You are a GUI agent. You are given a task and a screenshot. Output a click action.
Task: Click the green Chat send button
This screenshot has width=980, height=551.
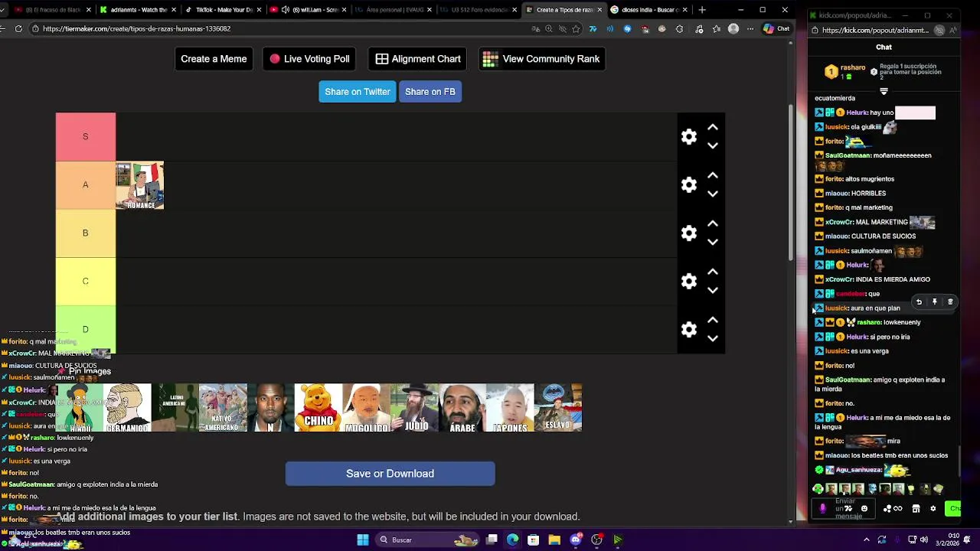(953, 508)
